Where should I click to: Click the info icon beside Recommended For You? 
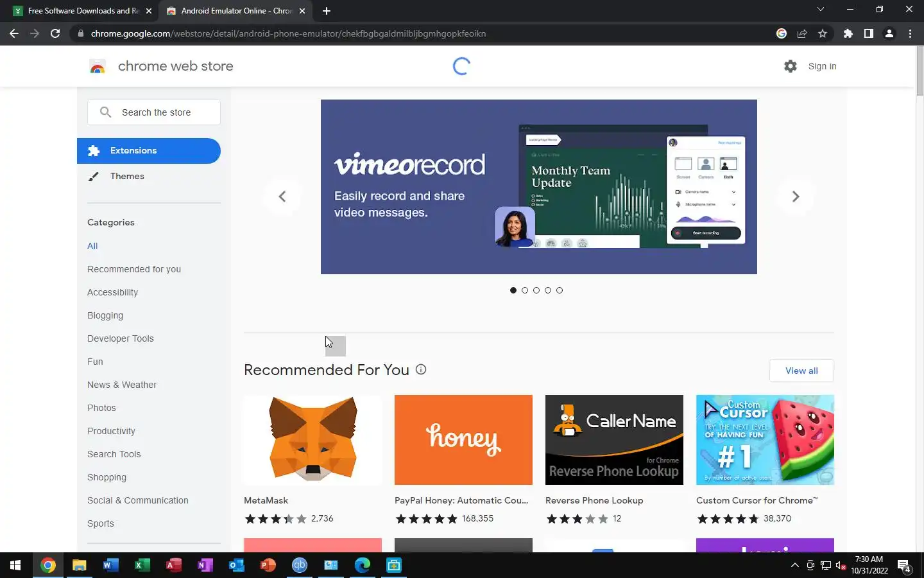(421, 369)
